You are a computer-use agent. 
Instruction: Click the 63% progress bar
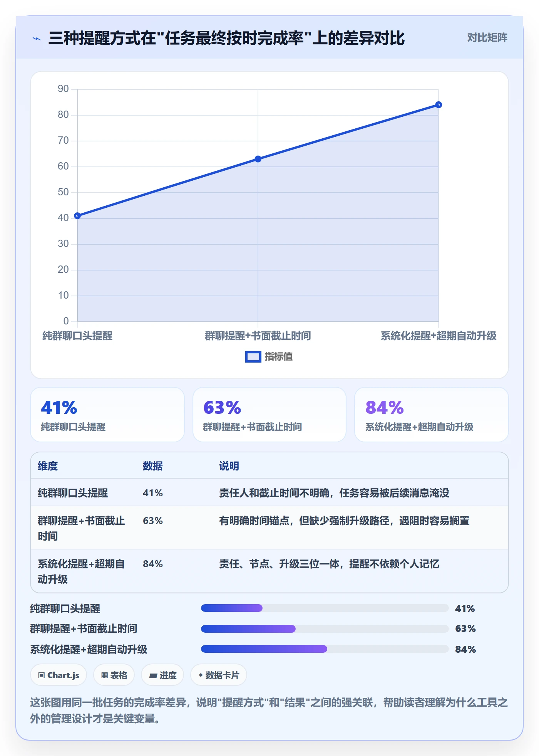[x=325, y=629]
